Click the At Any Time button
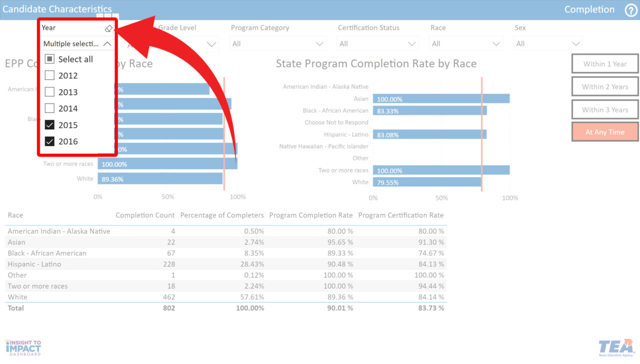The height and width of the screenshot is (364, 640). pos(604,132)
